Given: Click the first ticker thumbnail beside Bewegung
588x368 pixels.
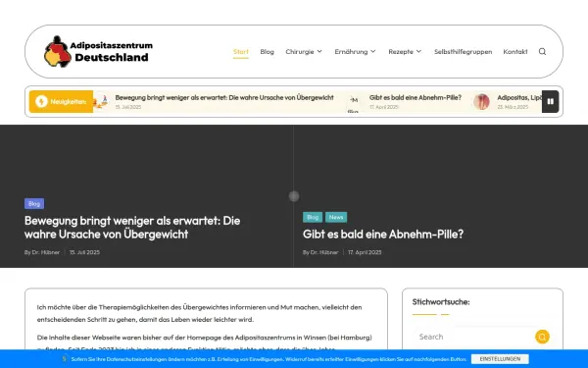Looking at the screenshot, I should (101, 102).
